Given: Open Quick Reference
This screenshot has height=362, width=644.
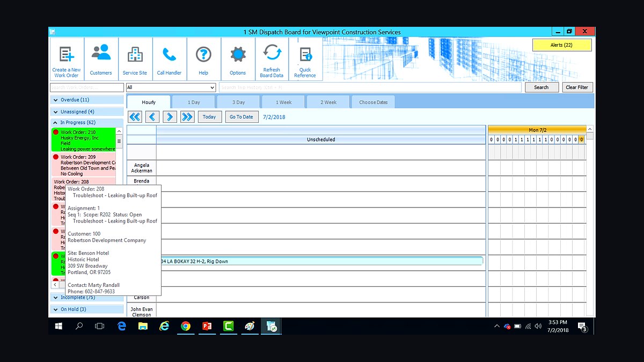Looking at the screenshot, I should click(x=305, y=59).
